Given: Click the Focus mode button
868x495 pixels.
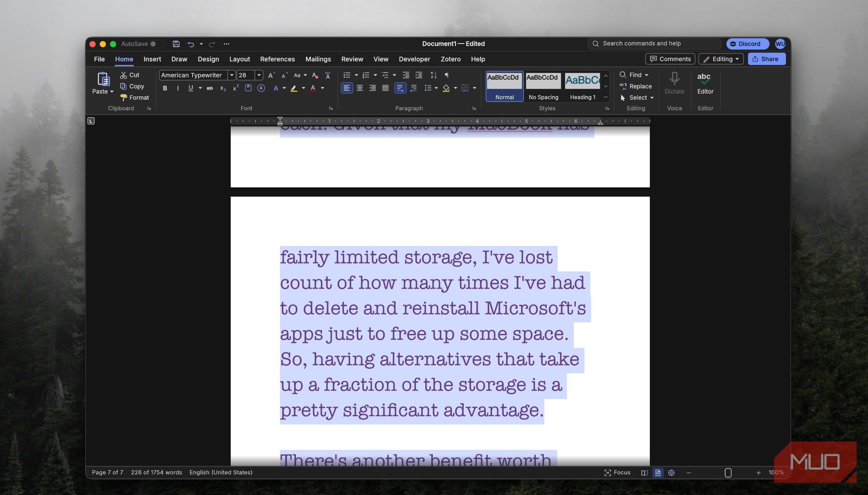Looking at the screenshot, I should point(617,473).
